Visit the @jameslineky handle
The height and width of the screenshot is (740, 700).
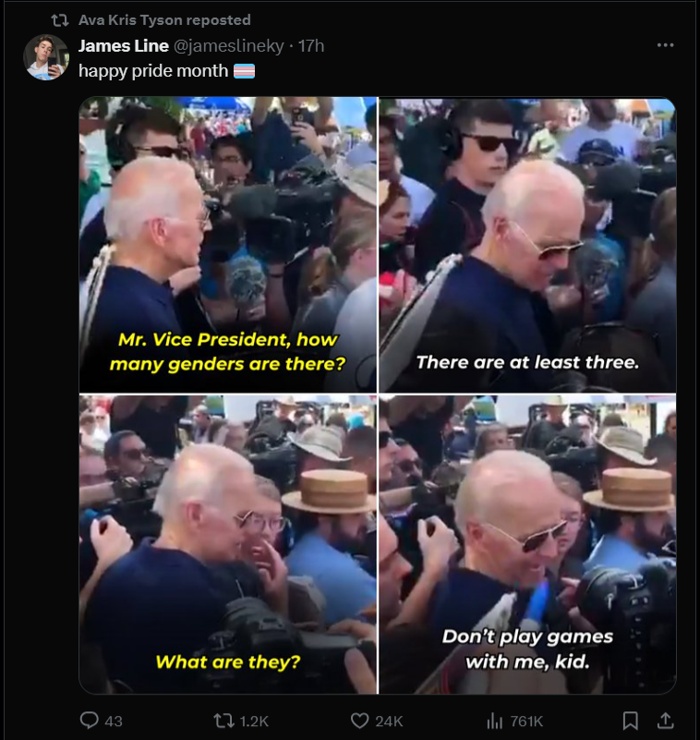229,46
